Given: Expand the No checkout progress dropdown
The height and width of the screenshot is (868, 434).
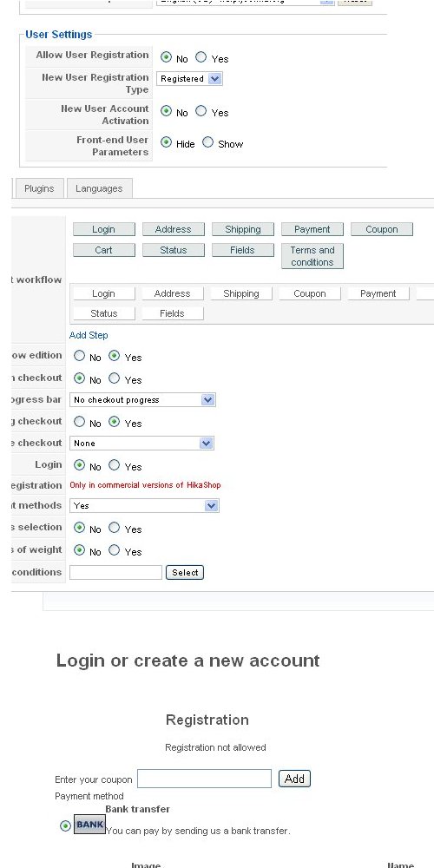Looking at the screenshot, I should pyautogui.click(x=142, y=399).
